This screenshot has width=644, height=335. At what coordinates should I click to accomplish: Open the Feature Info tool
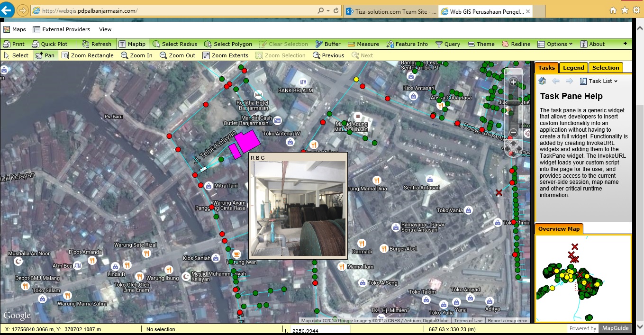point(407,44)
